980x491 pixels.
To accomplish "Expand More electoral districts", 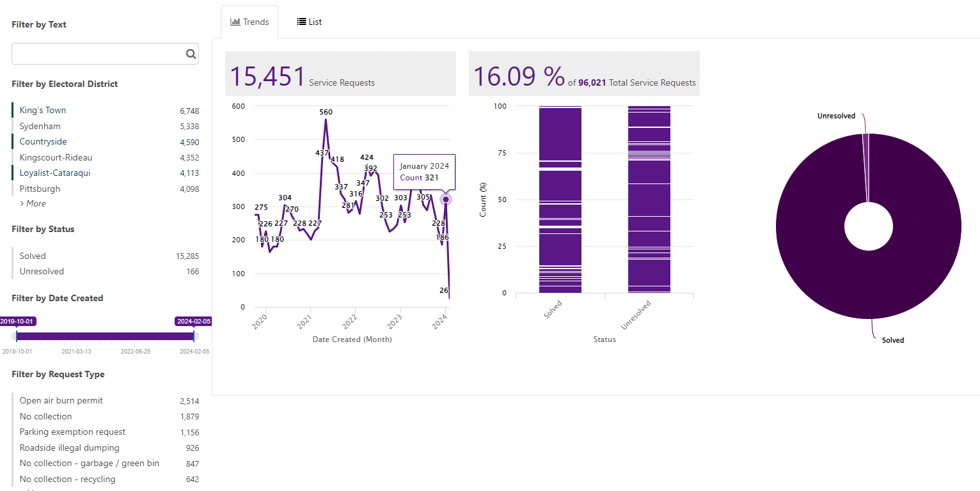I will coord(33,203).
